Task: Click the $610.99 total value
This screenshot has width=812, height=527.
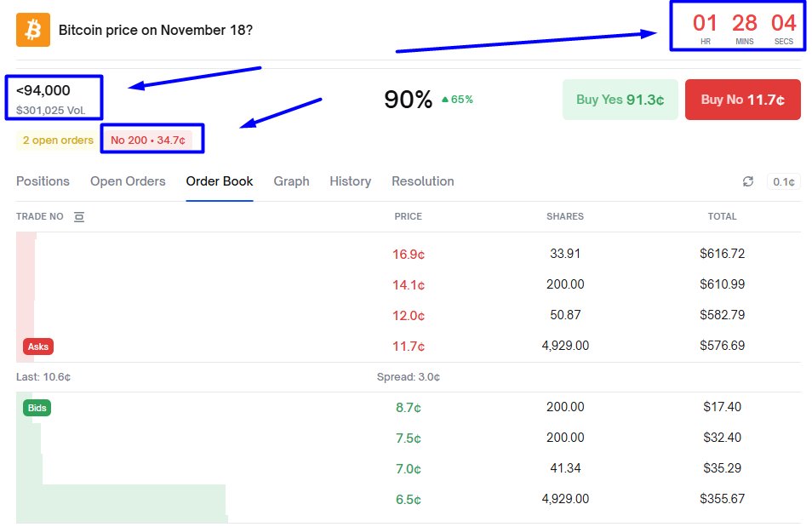Action: 722,284
